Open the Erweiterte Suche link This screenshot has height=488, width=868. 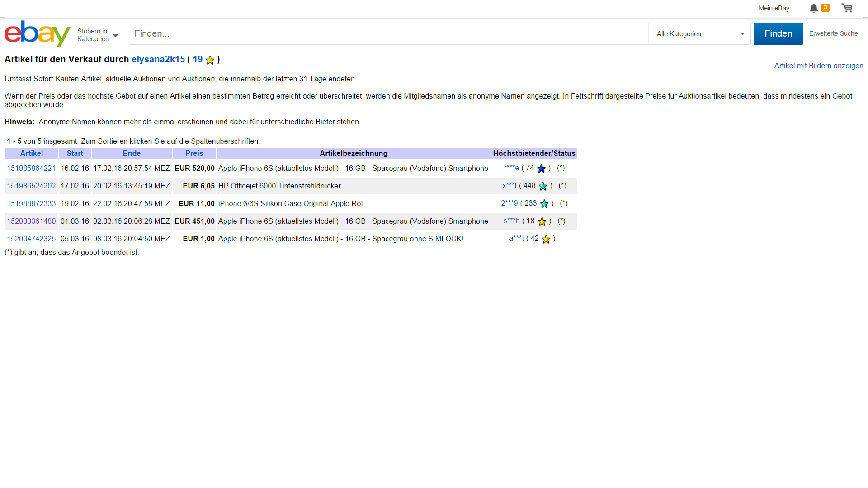pyautogui.click(x=833, y=33)
